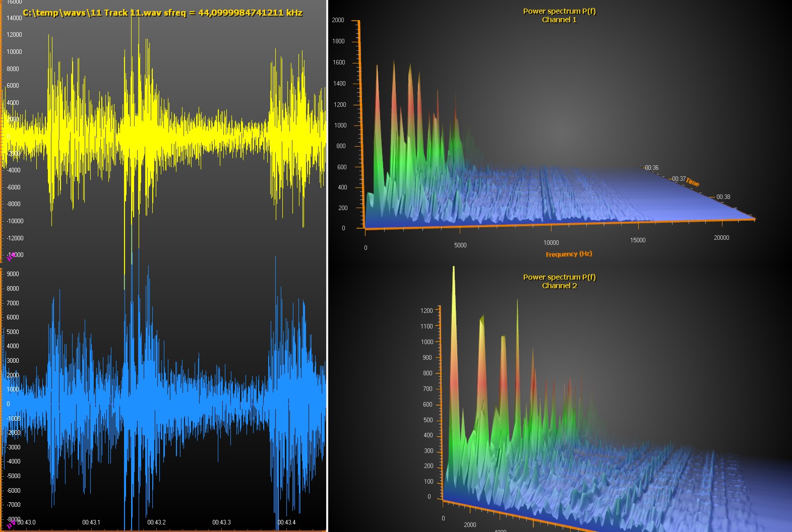The width and height of the screenshot is (792, 532).
Task: Click the 20000 Hz frequency tick label
Action: pyautogui.click(x=721, y=238)
